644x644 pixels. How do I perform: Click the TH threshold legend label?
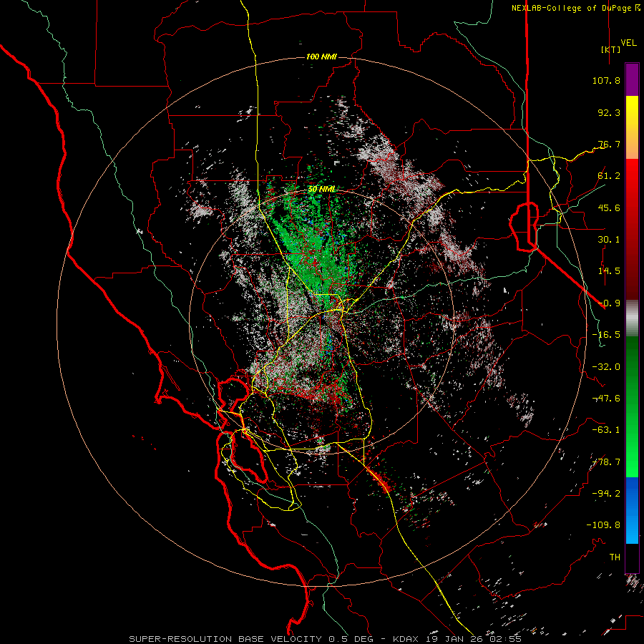pos(615,557)
